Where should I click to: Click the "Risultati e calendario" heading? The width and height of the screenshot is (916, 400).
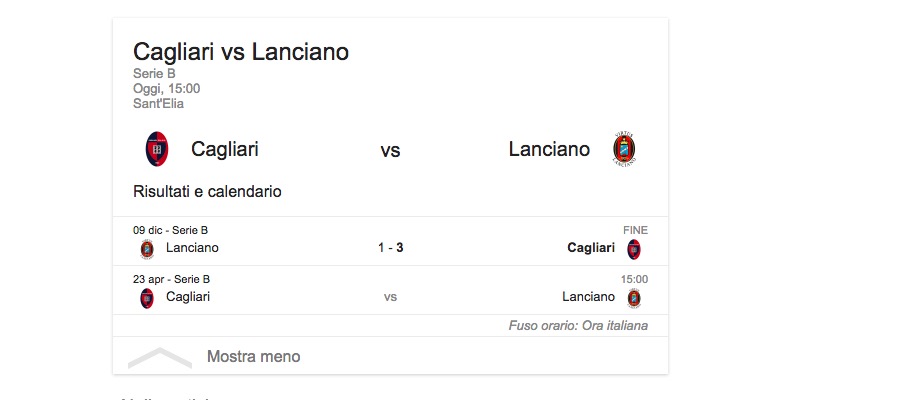click(x=207, y=191)
